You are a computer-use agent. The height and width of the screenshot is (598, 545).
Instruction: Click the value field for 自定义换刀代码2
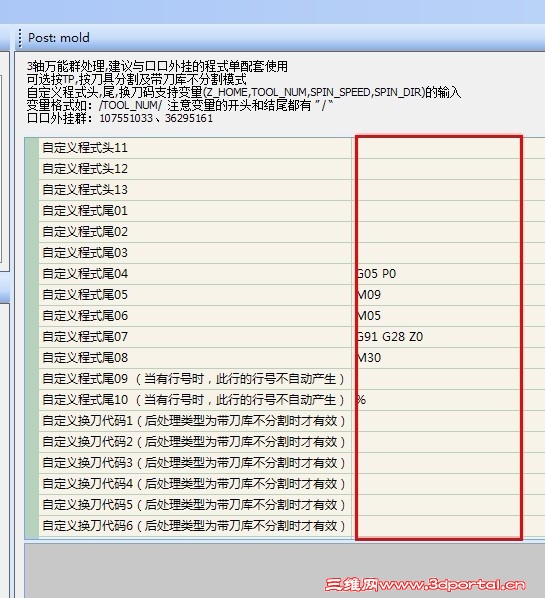click(x=449, y=442)
